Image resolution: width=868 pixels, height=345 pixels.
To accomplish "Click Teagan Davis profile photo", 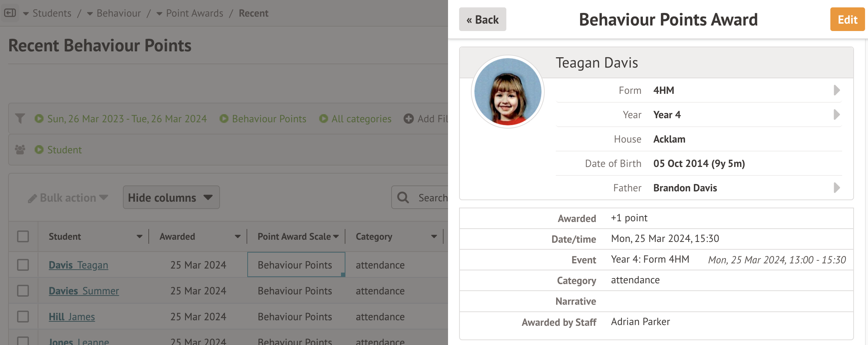I will pyautogui.click(x=508, y=92).
